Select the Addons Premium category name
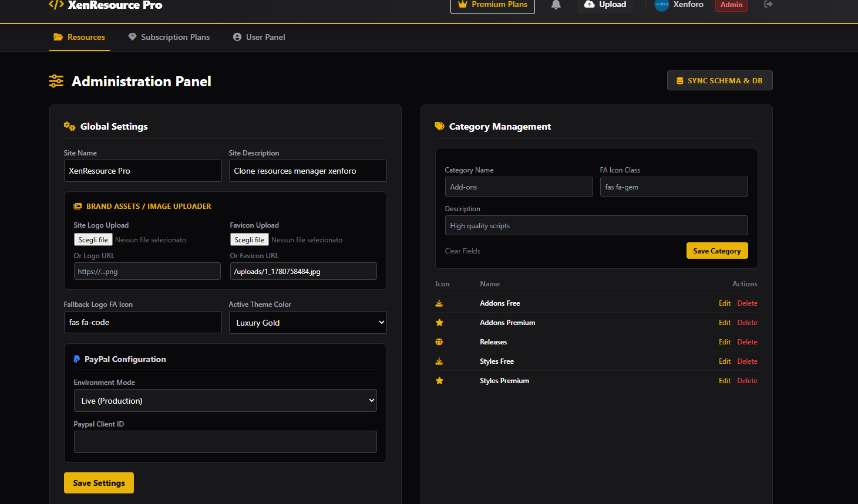 click(x=507, y=323)
